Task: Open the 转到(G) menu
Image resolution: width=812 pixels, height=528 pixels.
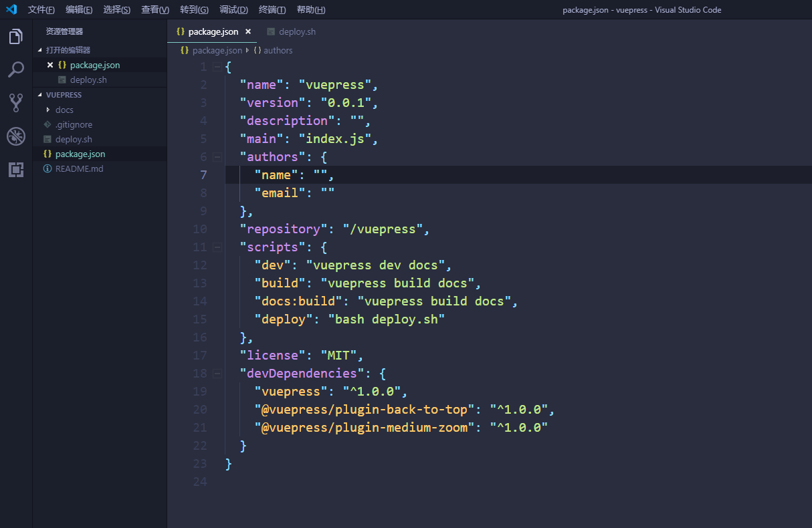Action: [194, 9]
